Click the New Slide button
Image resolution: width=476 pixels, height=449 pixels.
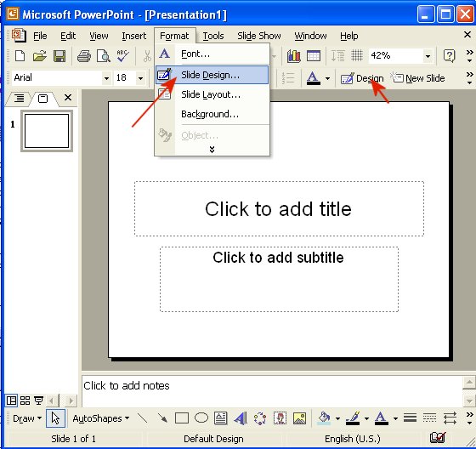(x=417, y=78)
